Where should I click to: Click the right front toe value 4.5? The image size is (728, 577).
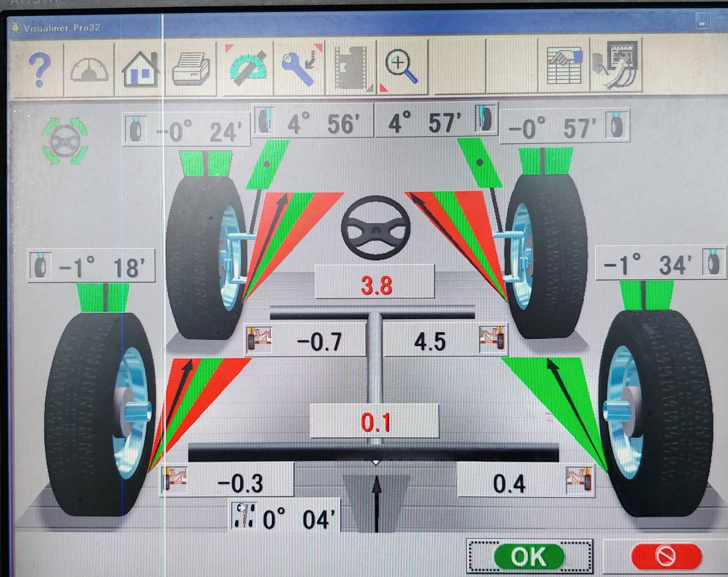430,342
